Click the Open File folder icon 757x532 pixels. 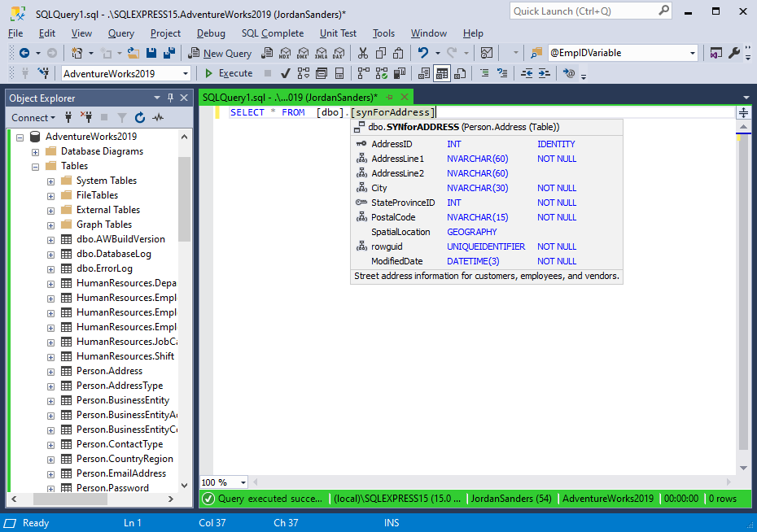click(x=133, y=53)
